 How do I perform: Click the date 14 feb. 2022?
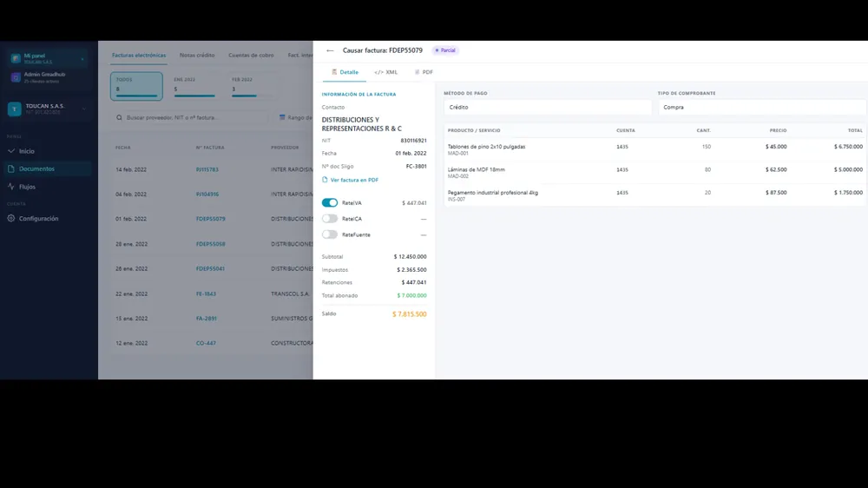pos(131,169)
